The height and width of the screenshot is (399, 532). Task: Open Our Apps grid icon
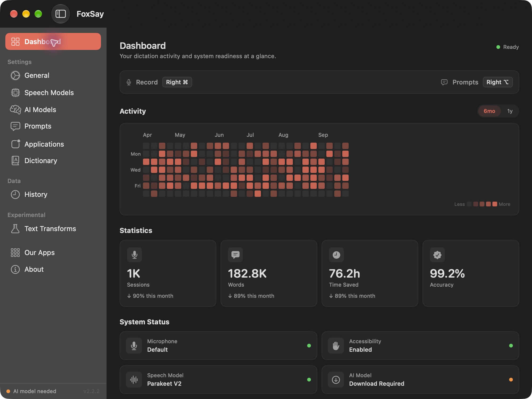coord(15,253)
